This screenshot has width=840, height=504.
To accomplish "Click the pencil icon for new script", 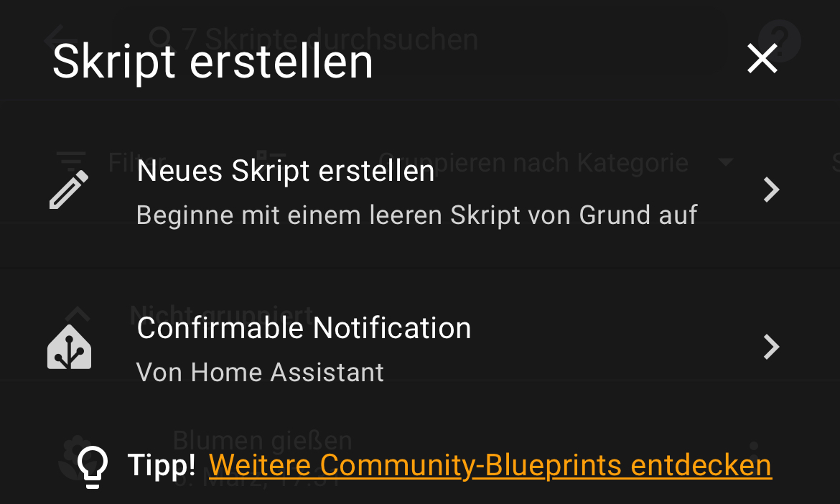I will tap(69, 190).
